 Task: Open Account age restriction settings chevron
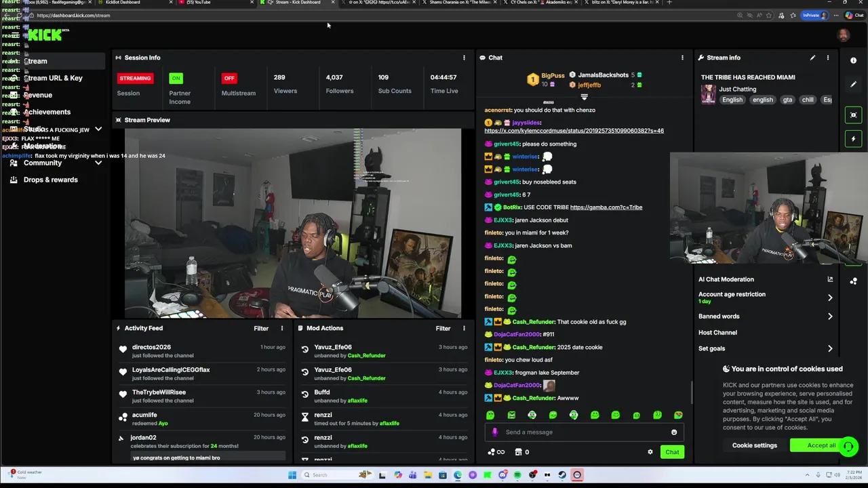pyautogui.click(x=830, y=298)
